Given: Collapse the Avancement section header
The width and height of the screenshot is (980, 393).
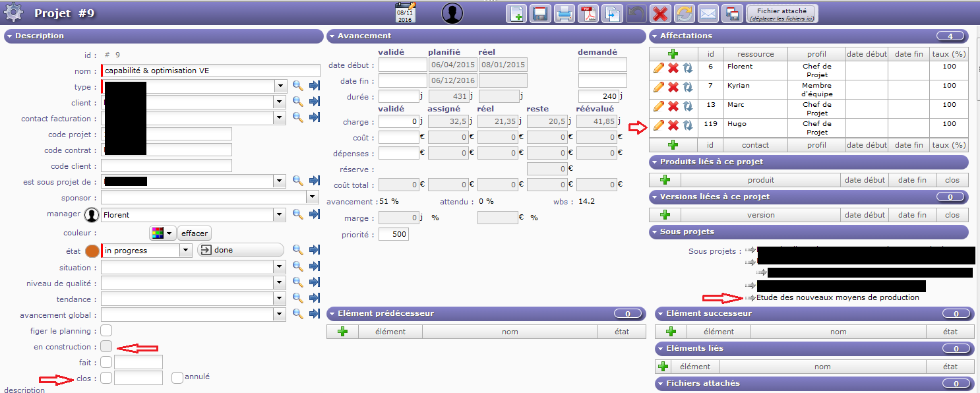Looking at the screenshot, I should (364, 36).
